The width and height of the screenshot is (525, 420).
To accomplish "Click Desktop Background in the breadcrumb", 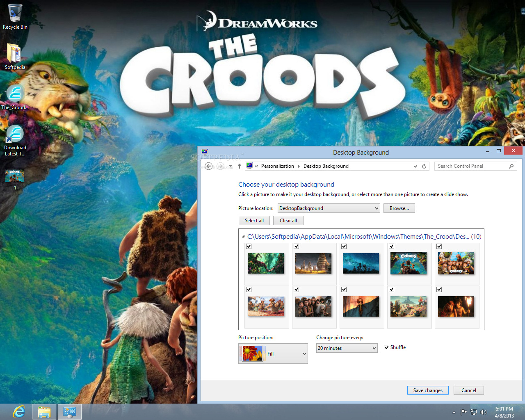I will pos(326,166).
